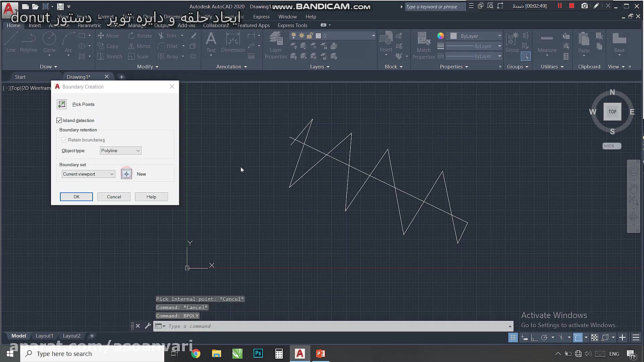Toggle the Island detection checkbox

(59, 120)
